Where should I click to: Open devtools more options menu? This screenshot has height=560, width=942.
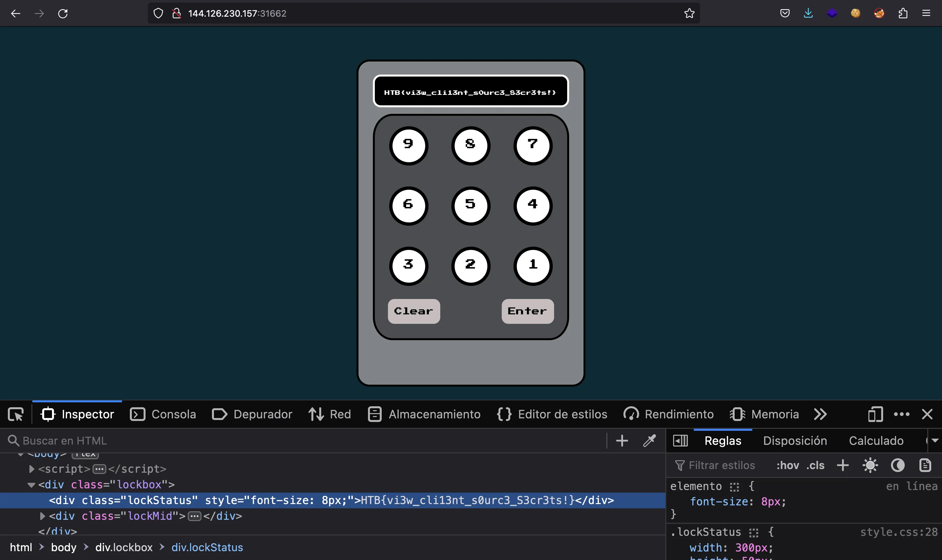[902, 414]
